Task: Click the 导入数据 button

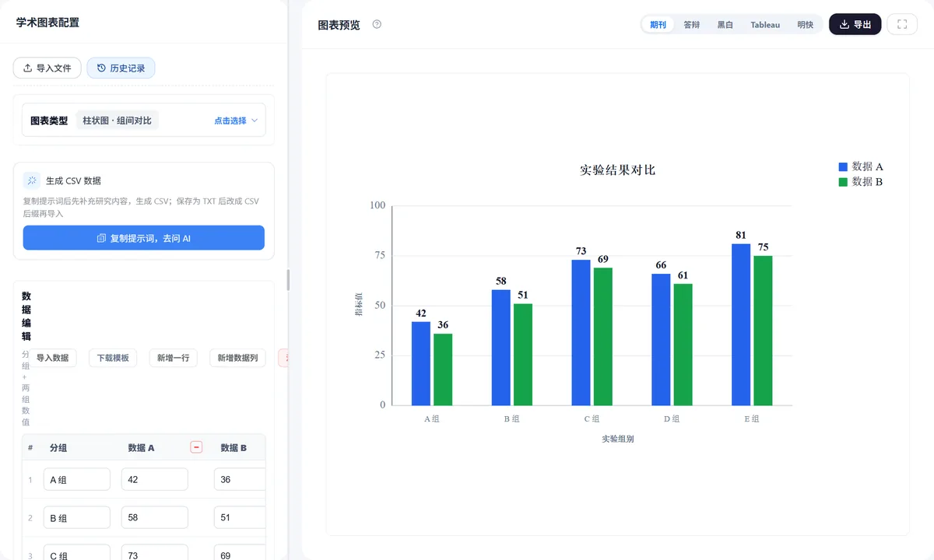Action: [x=53, y=358]
